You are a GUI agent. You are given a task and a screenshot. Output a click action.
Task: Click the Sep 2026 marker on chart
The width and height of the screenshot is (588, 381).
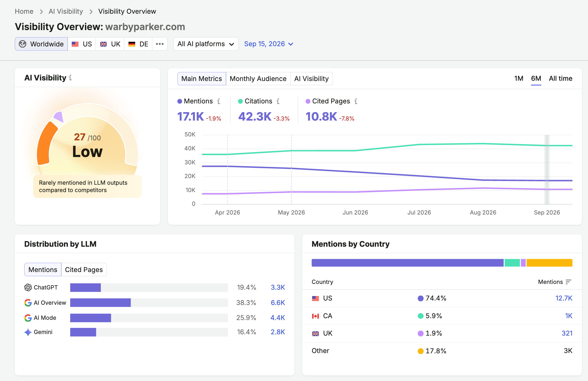pos(547,169)
